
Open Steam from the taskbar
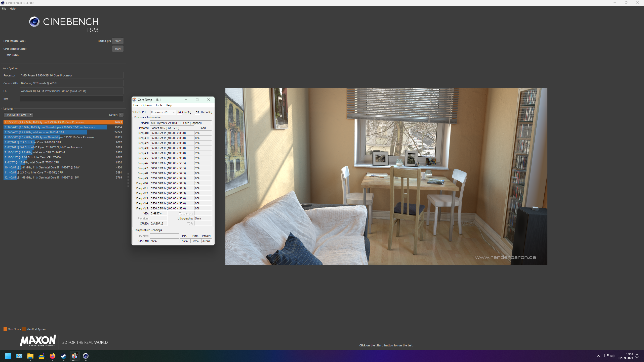[63, 356]
